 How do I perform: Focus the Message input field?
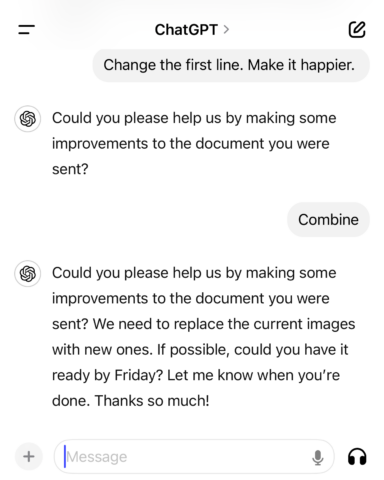[194, 457]
